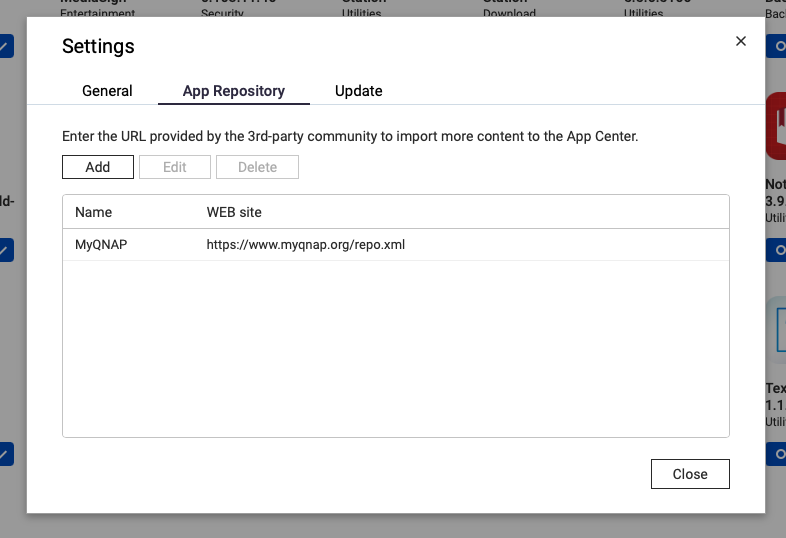Close the Settings dialog with the X icon
Image resolution: width=786 pixels, height=538 pixels.
click(741, 41)
